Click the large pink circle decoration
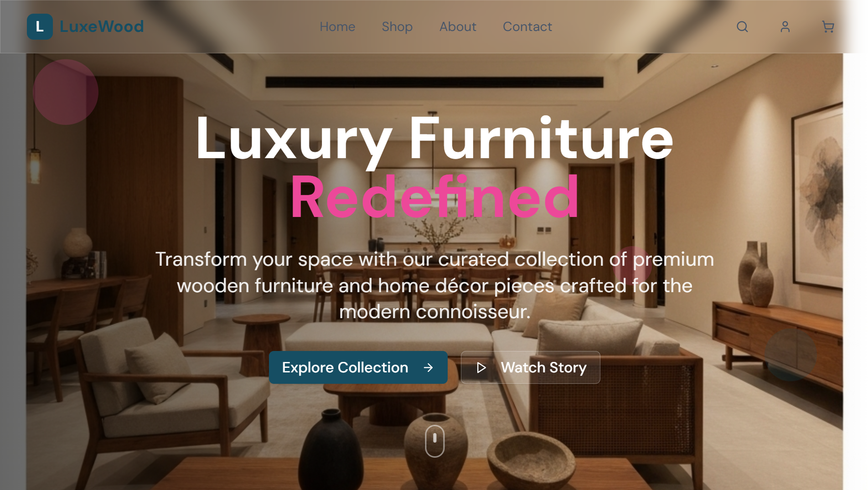 66,92
